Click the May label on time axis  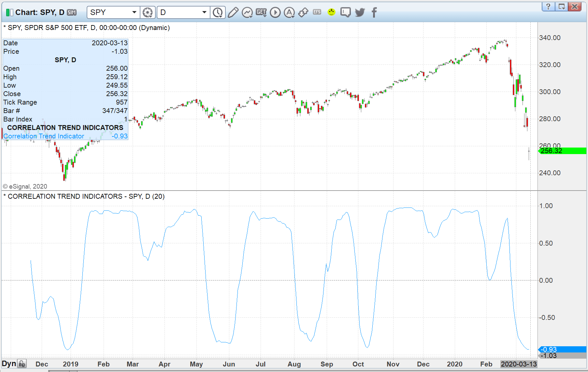pos(196,364)
